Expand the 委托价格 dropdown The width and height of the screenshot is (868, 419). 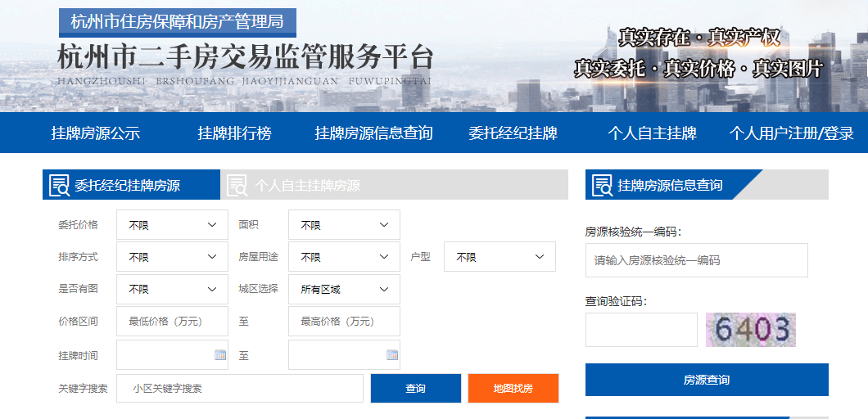pos(172,225)
